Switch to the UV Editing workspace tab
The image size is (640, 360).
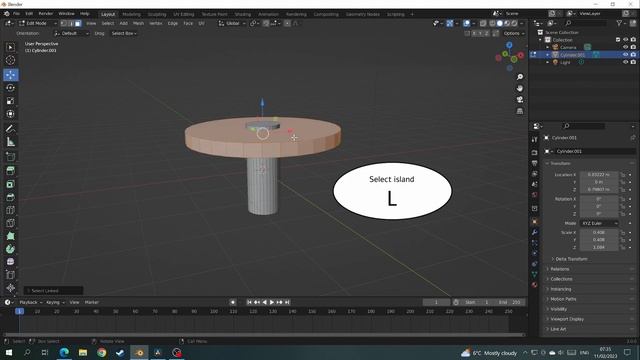(x=184, y=14)
